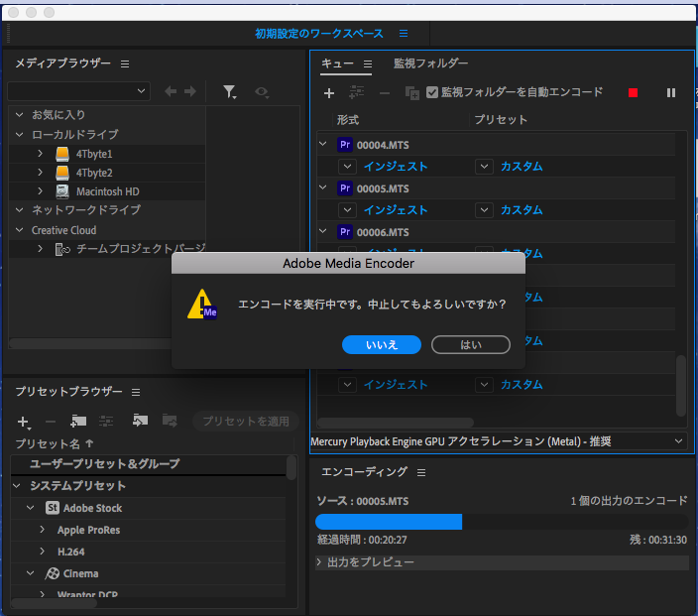Click import presets icon

[x=140, y=421]
